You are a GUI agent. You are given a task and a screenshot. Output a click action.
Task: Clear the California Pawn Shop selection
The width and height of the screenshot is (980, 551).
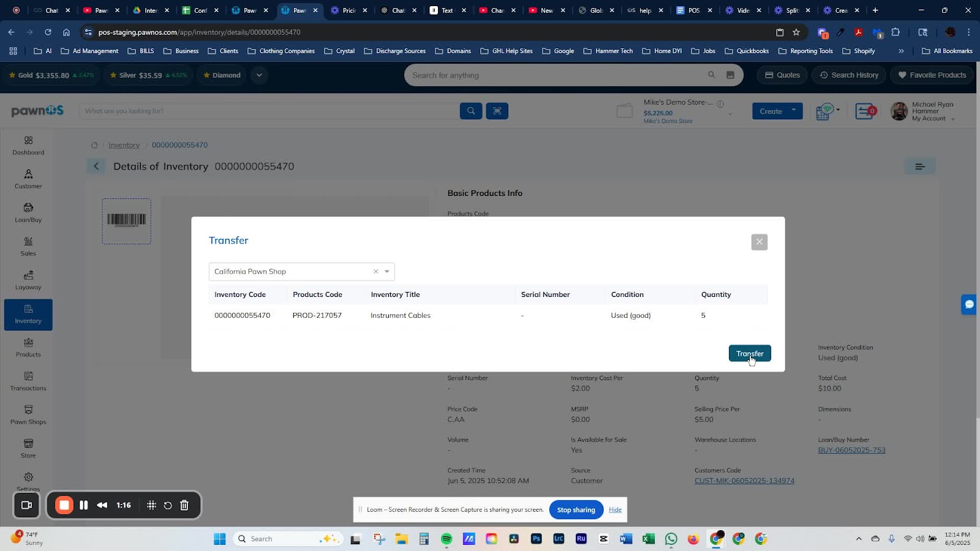pos(375,271)
